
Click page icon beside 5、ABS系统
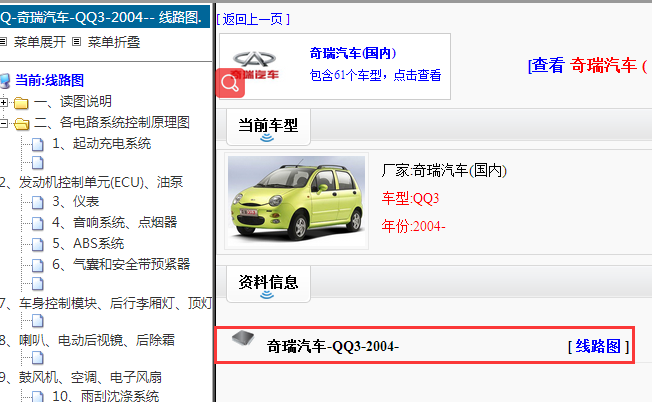click(38, 244)
